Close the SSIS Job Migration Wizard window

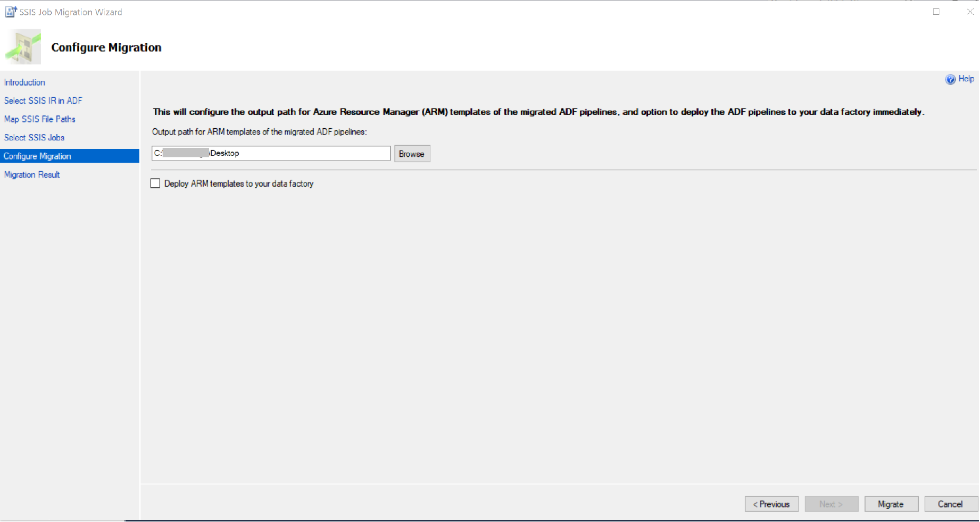pos(970,12)
